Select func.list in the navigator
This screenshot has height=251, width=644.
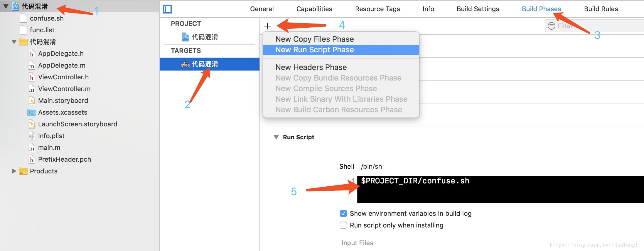tap(42, 30)
